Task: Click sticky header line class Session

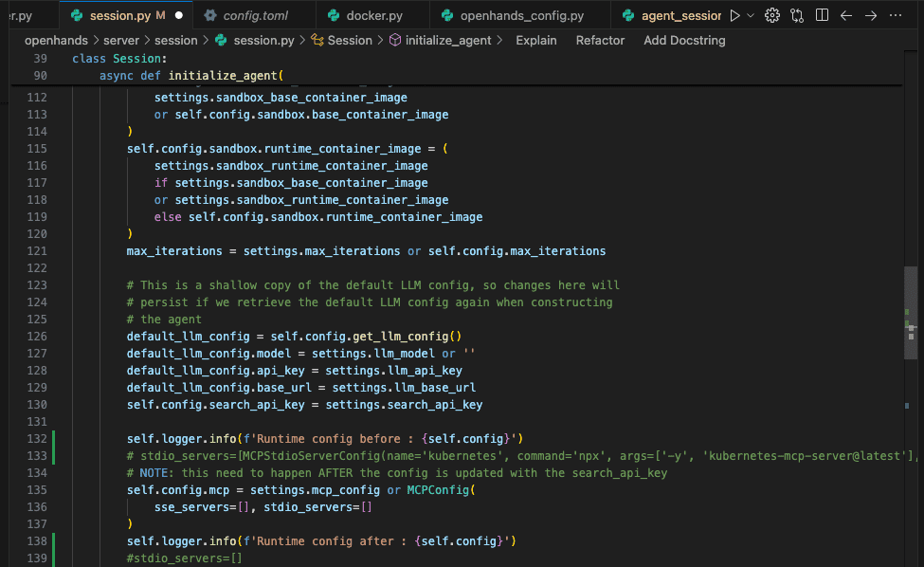Action: [119, 59]
